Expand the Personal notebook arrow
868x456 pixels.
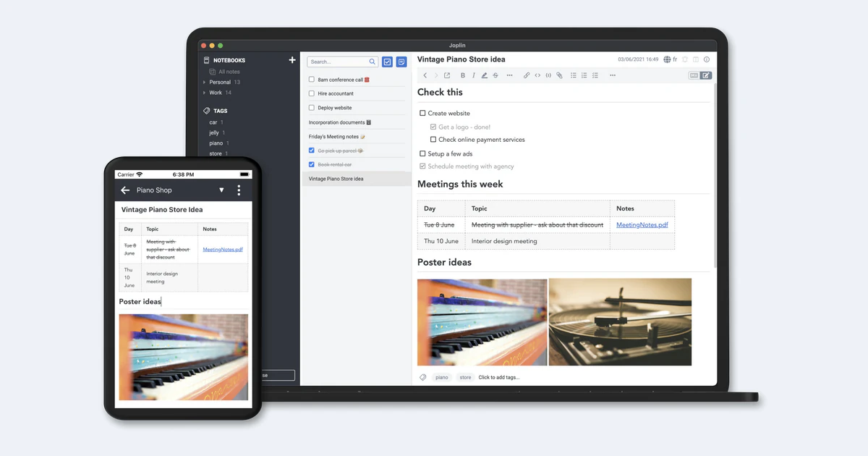click(205, 83)
